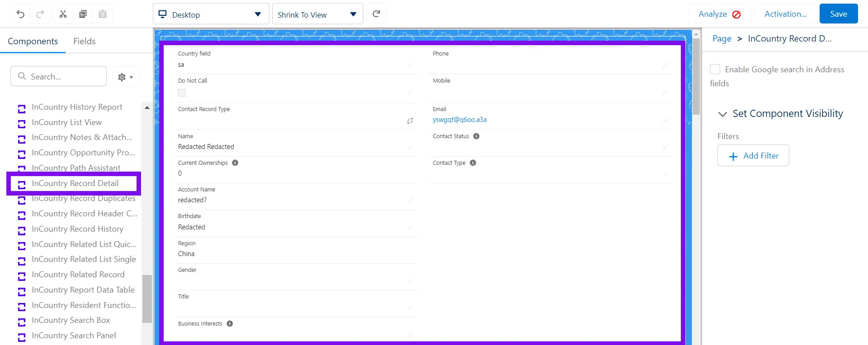Click the Analyze button
Viewport: 868px width, 345px height.
[x=720, y=14]
